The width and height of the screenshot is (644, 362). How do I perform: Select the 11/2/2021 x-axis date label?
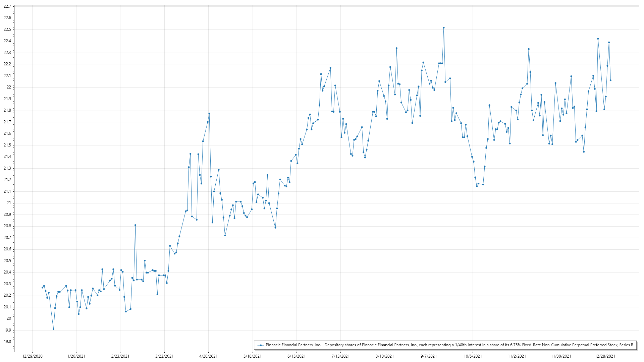(517, 356)
